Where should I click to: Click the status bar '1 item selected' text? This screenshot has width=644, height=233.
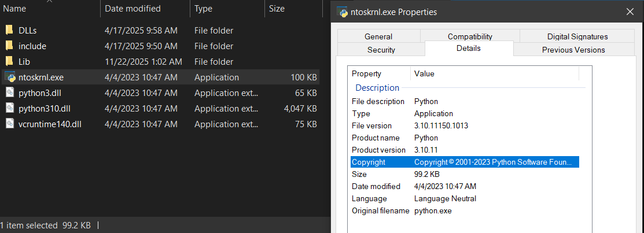tap(29, 225)
